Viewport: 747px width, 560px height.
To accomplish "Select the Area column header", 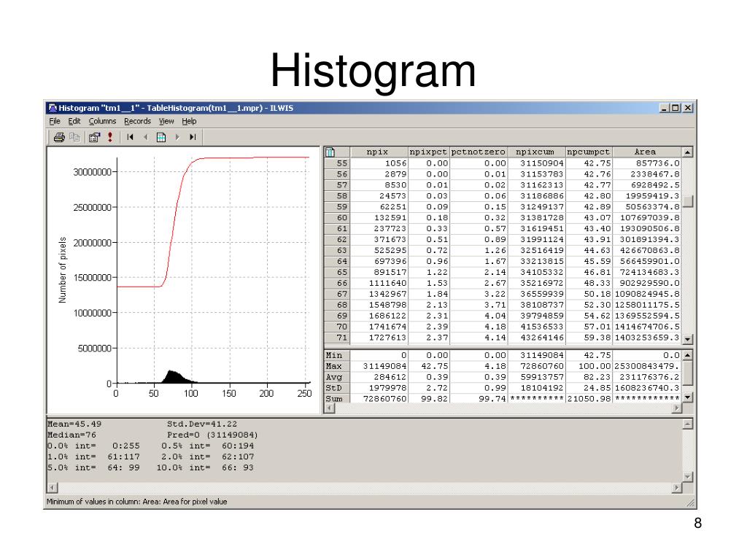I will [646, 152].
